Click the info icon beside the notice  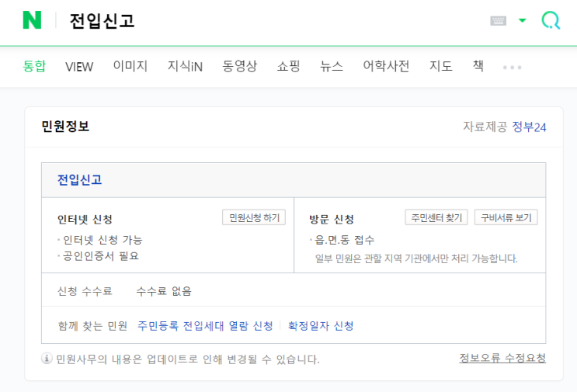pos(47,359)
